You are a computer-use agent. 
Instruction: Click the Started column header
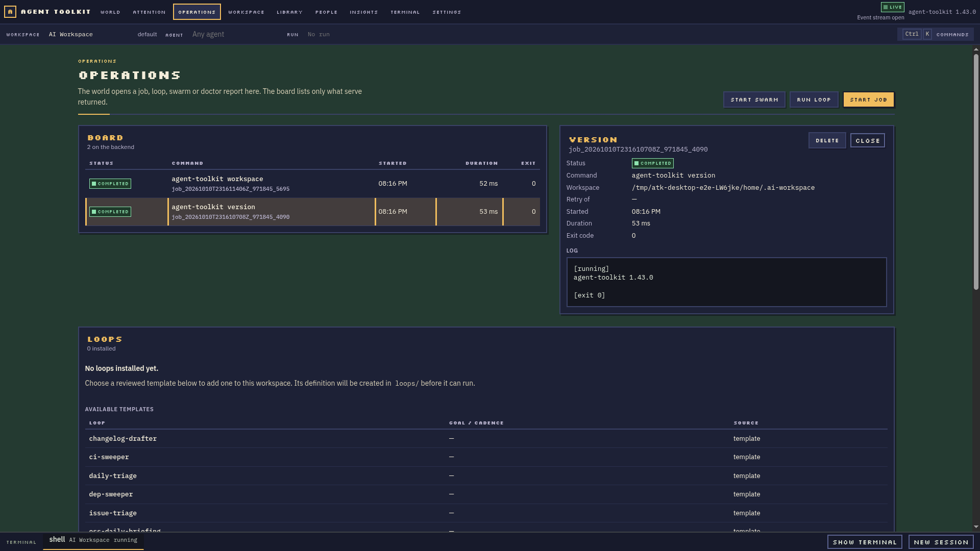[393, 163]
